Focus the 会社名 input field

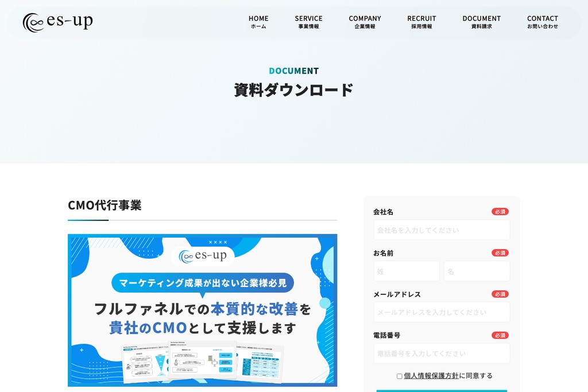[442, 230]
